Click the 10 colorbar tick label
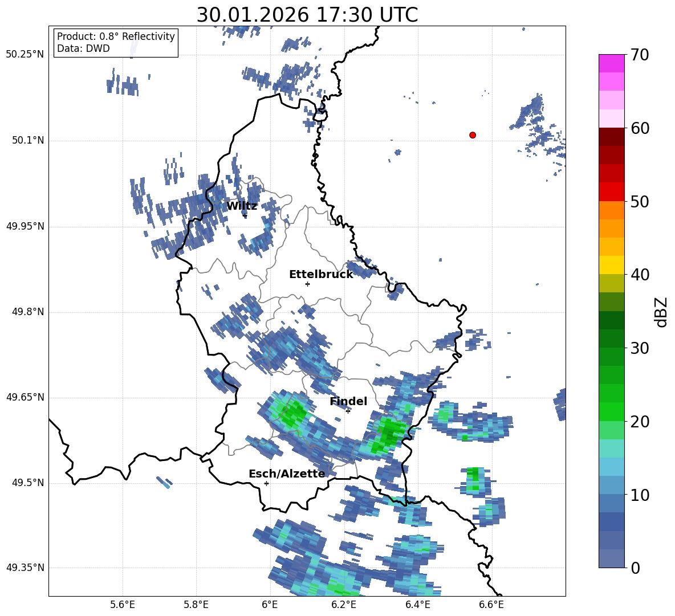Screen dimensions: 675x616 tap(640, 495)
